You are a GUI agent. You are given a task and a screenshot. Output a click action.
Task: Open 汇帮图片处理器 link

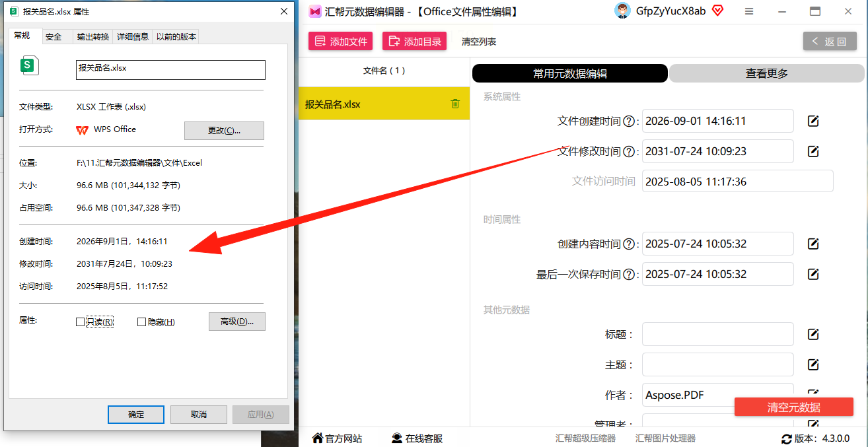(665, 438)
